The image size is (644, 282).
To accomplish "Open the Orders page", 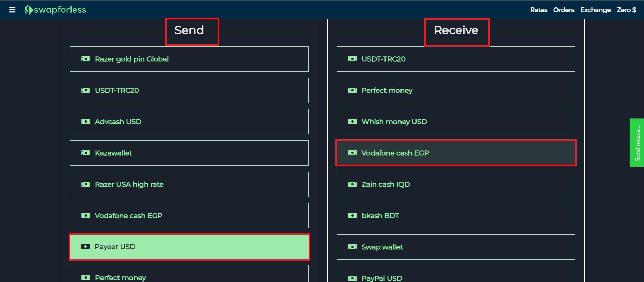I will click(564, 10).
